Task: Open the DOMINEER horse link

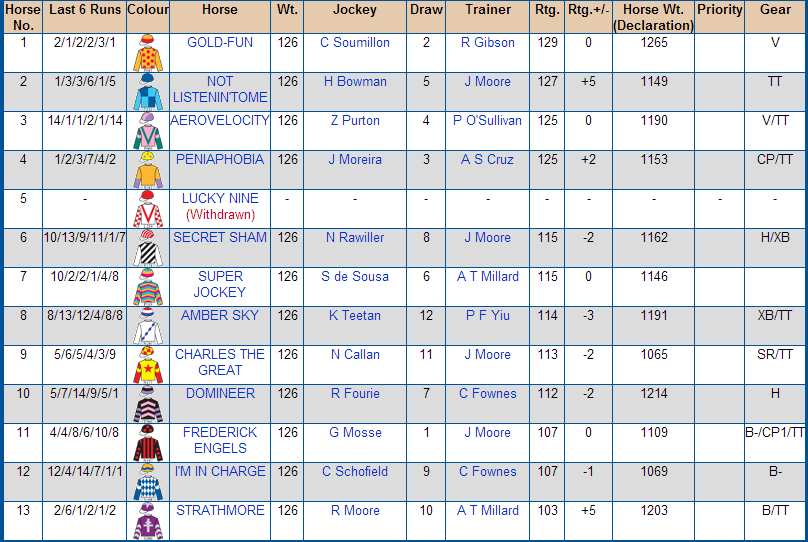Action: click(x=220, y=393)
